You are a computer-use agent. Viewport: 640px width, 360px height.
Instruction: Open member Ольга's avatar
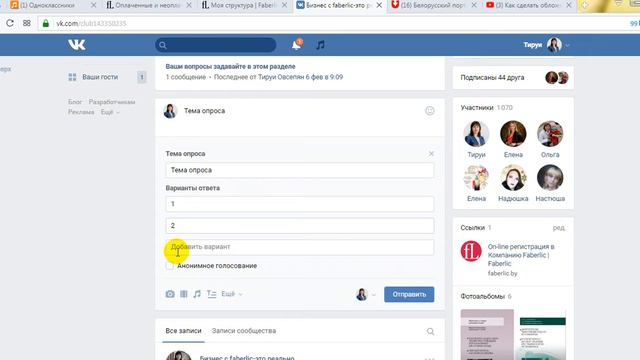(550, 133)
